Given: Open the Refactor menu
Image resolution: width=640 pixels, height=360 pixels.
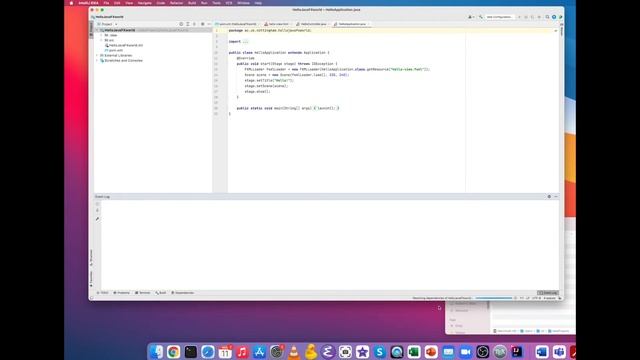Looking at the screenshot, I should [x=176, y=3].
